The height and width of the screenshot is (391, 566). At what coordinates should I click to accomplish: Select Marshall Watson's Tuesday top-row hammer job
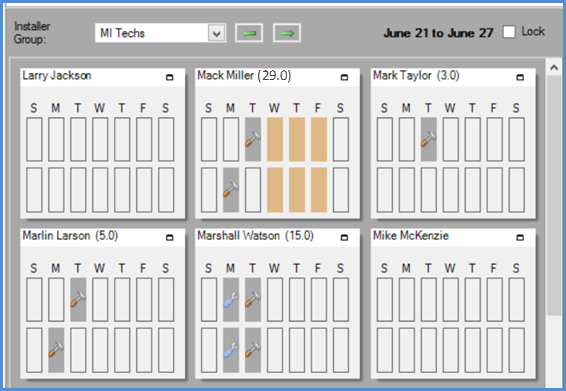click(x=253, y=299)
